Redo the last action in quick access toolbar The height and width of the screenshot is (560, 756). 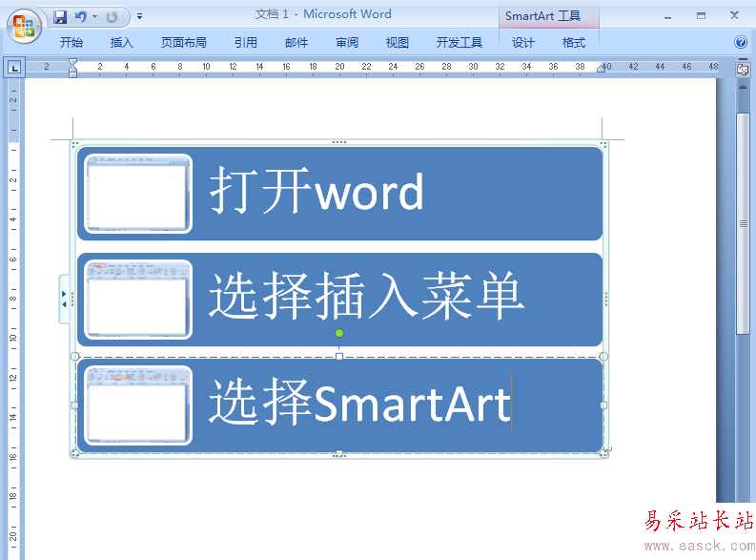pos(112,17)
